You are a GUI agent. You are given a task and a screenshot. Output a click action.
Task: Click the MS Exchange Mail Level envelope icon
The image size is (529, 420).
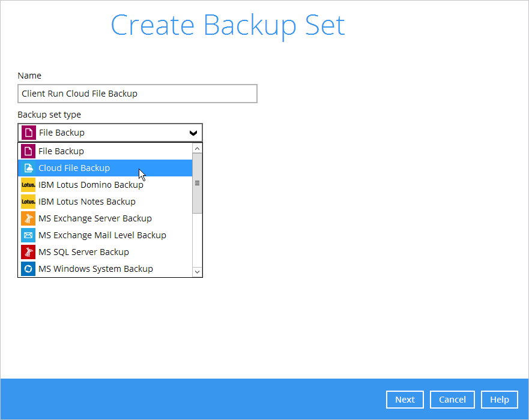tap(28, 235)
